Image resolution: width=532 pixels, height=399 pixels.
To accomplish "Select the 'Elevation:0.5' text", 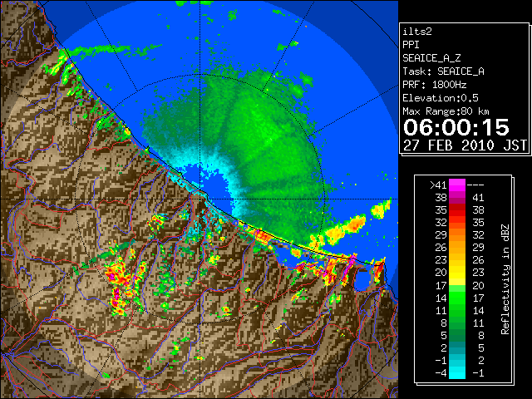I will click(x=441, y=98).
